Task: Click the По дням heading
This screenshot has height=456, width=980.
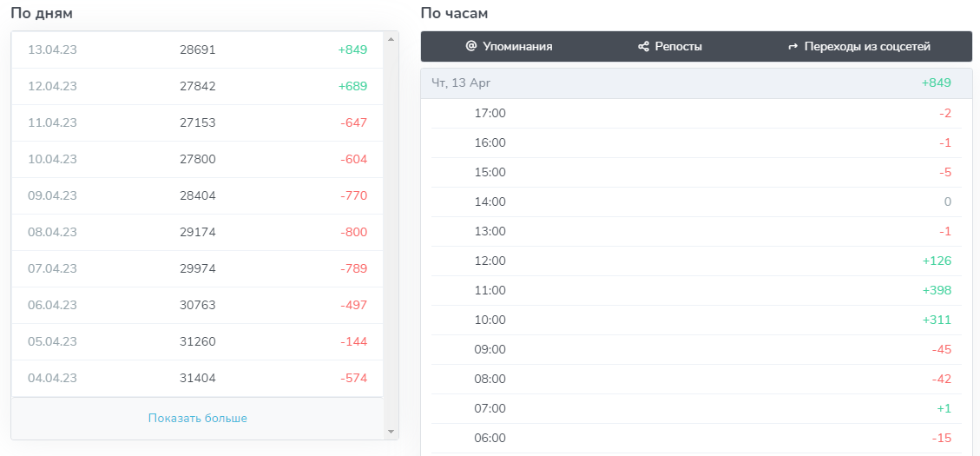Action: tap(42, 13)
